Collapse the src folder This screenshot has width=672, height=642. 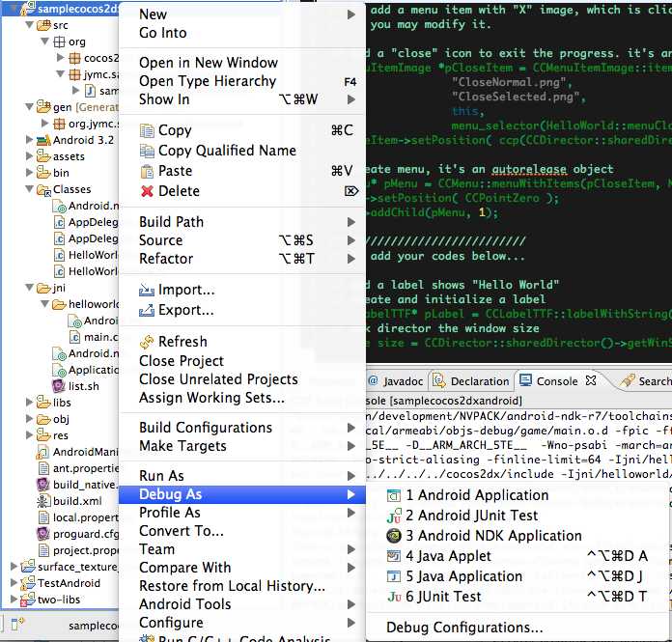pos(29,25)
